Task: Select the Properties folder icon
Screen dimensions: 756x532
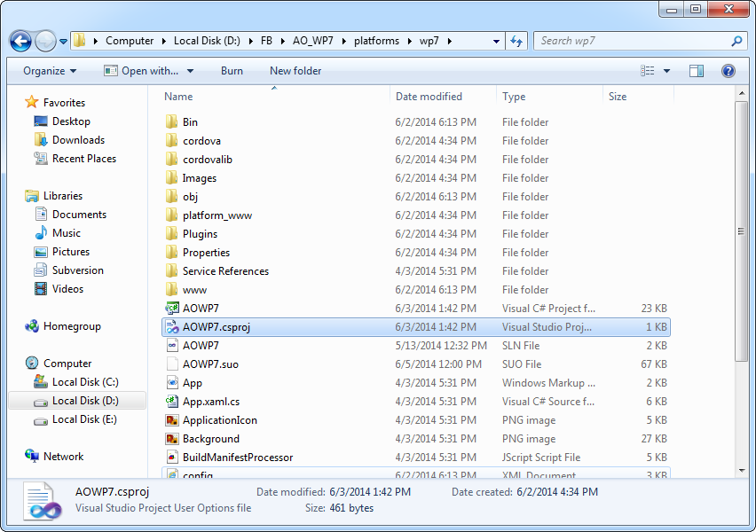Action: (x=171, y=253)
